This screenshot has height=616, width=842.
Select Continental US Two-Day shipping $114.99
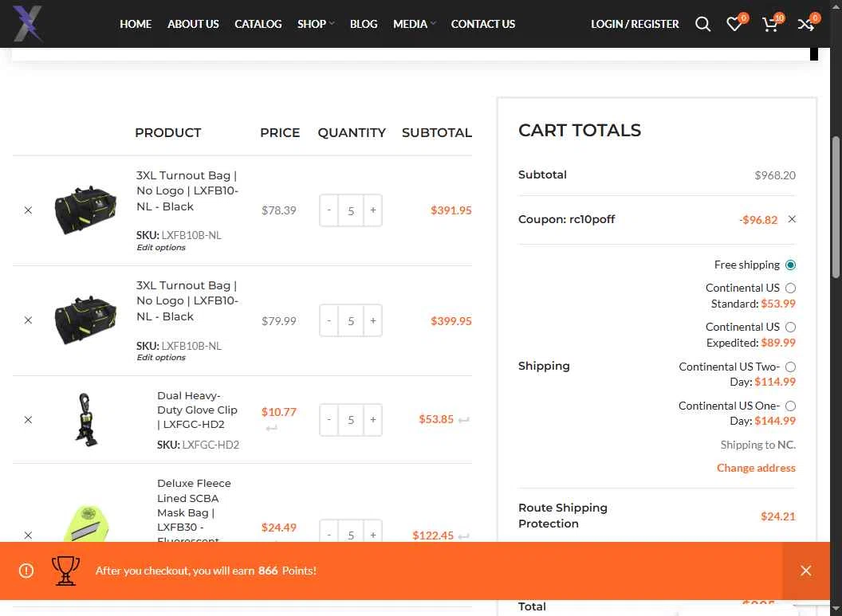[790, 367]
